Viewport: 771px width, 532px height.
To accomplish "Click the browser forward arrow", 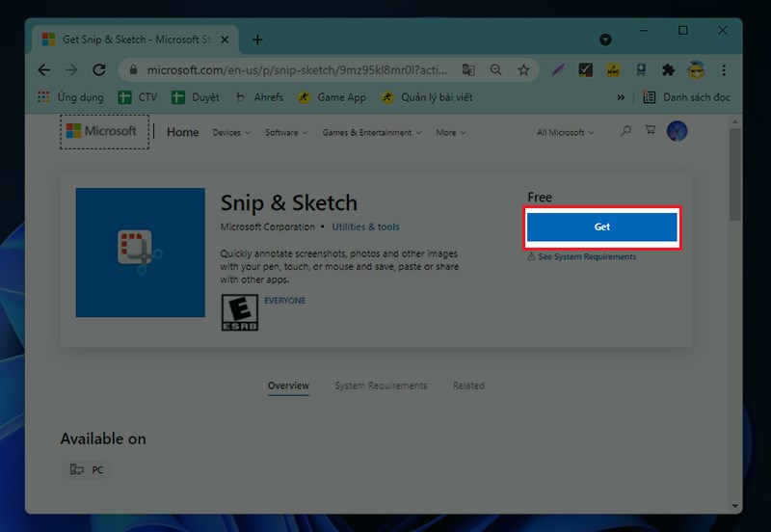I will (x=71, y=70).
